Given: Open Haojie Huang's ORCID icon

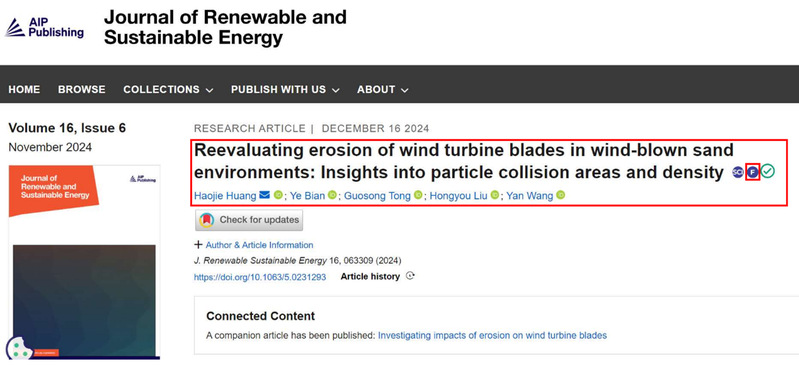Looking at the screenshot, I should 278,195.
